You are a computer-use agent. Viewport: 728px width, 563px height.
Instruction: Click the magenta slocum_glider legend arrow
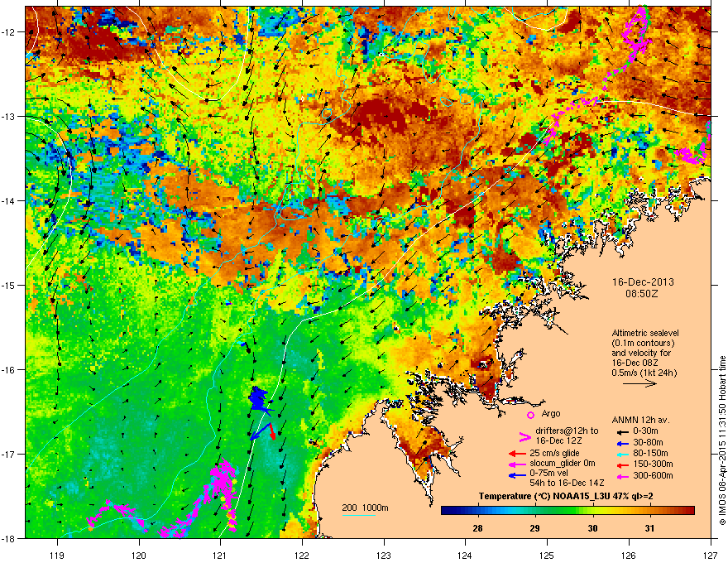(517, 464)
